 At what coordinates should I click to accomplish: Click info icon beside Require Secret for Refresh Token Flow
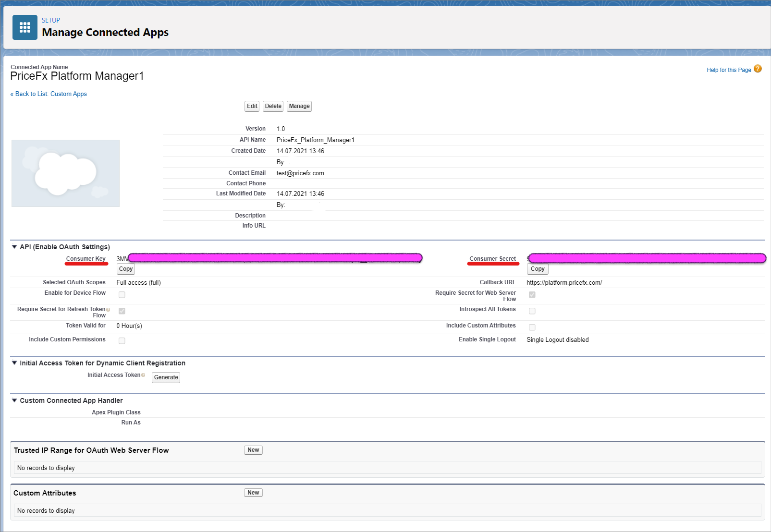(108, 310)
